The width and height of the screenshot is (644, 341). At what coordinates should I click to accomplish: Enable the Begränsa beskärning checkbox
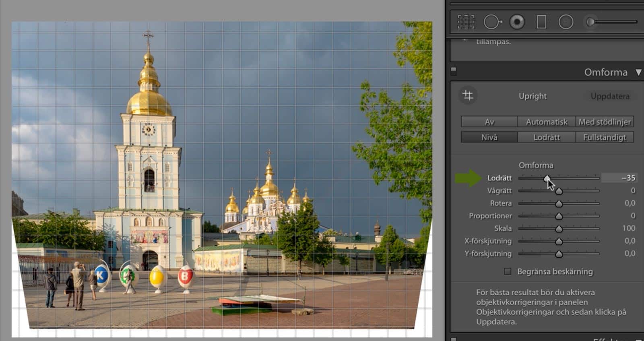pos(508,271)
